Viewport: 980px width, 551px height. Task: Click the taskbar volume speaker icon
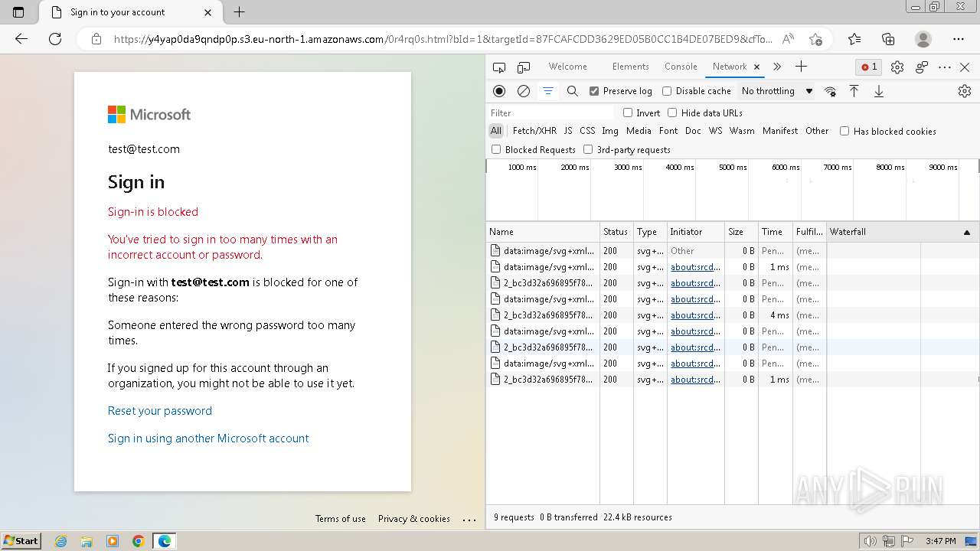tap(871, 541)
